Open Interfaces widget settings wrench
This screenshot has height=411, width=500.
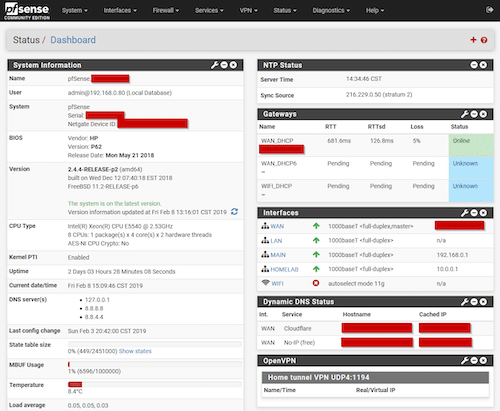click(464, 213)
